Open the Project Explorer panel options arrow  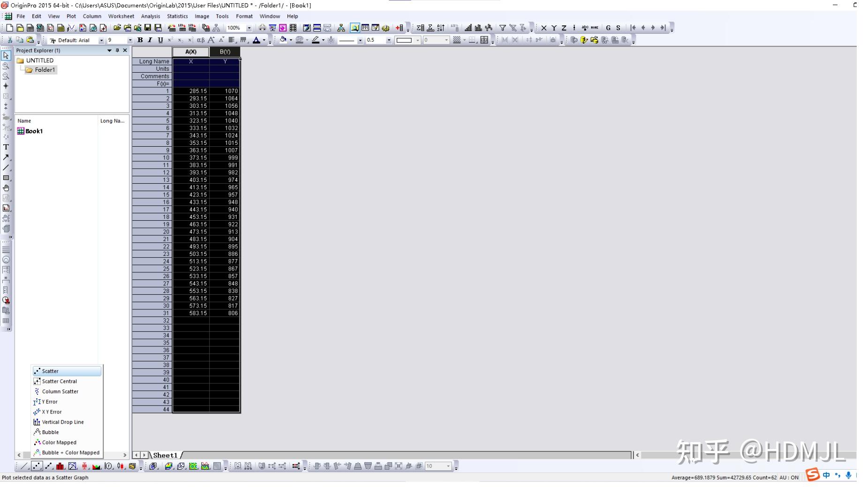[109, 51]
